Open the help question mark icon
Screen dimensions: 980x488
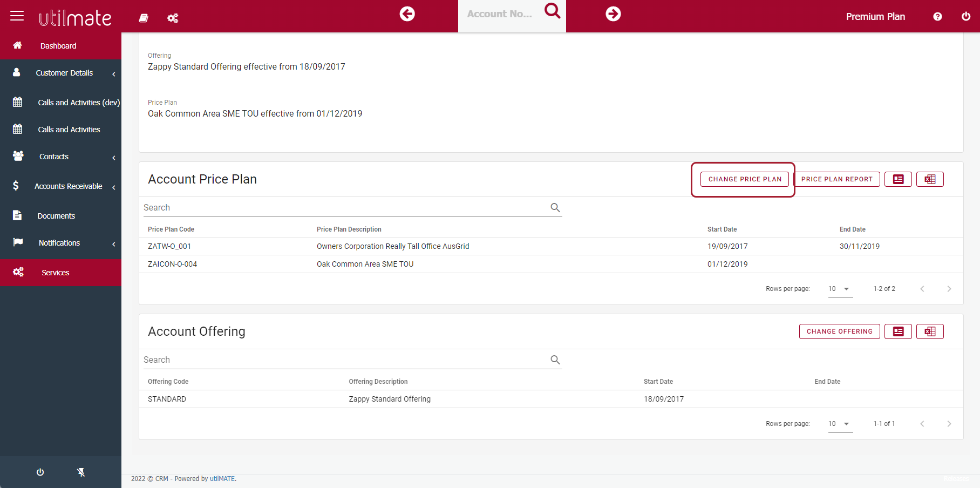937,17
